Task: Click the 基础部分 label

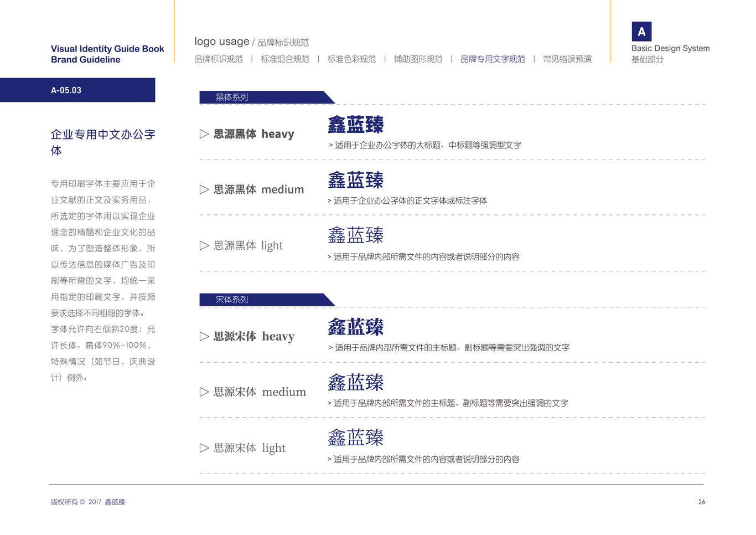Action: click(648, 59)
